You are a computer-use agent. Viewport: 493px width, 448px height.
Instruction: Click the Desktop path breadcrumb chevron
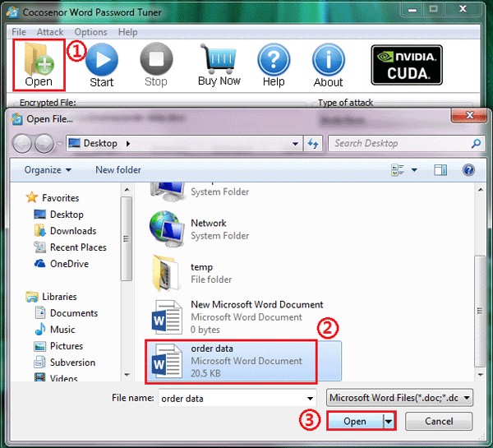click(128, 144)
